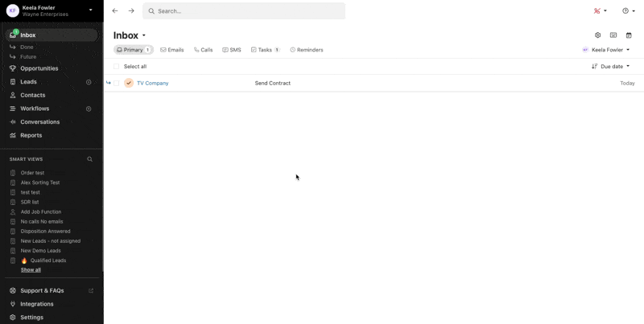This screenshot has height=324, width=644.
Task: Open the No calls No emails view
Action: 42,221
